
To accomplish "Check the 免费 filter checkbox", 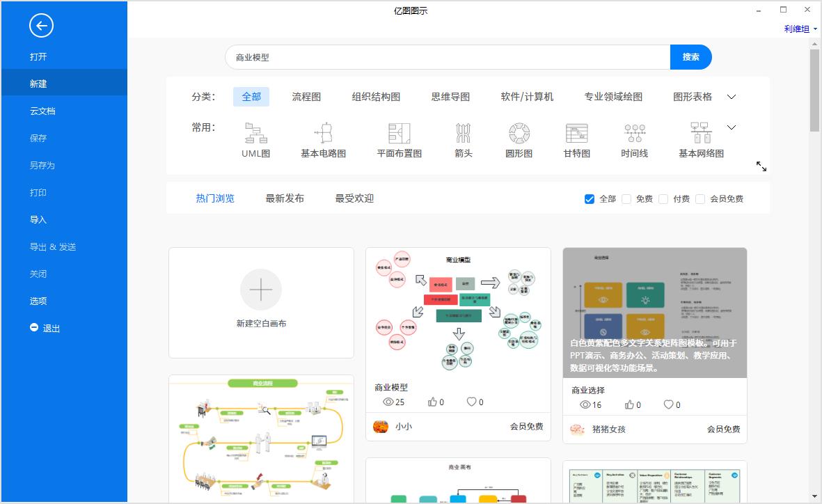I will click(x=626, y=198).
